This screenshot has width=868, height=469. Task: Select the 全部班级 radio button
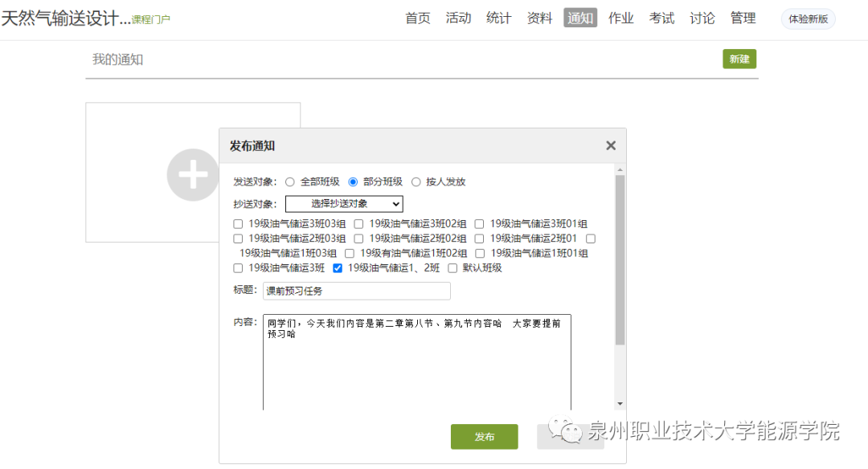[x=289, y=181]
